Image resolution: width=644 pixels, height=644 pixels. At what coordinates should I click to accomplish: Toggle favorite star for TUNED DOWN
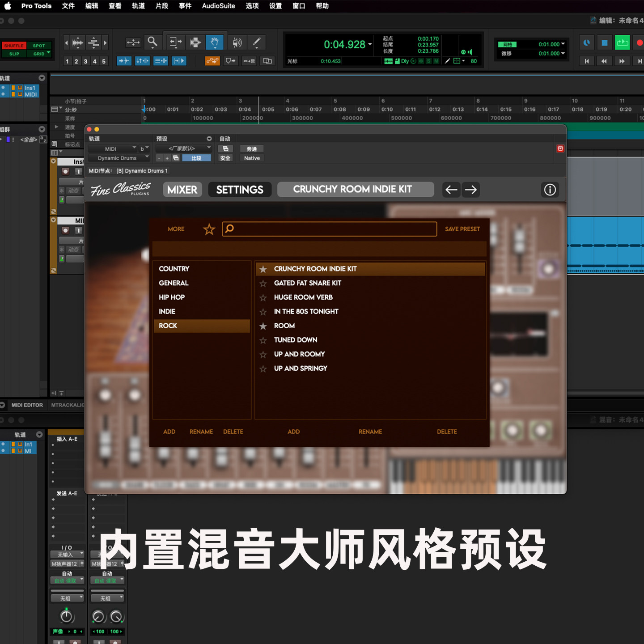[263, 340]
